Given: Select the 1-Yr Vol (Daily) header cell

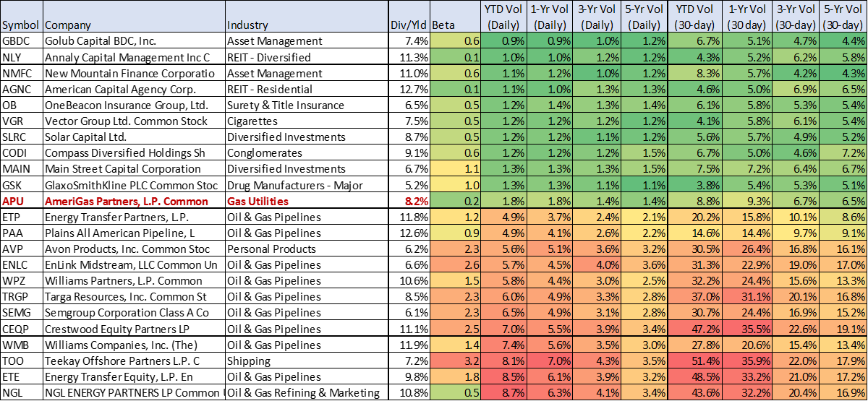Looking at the screenshot, I should pyautogui.click(x=550, y=17).
